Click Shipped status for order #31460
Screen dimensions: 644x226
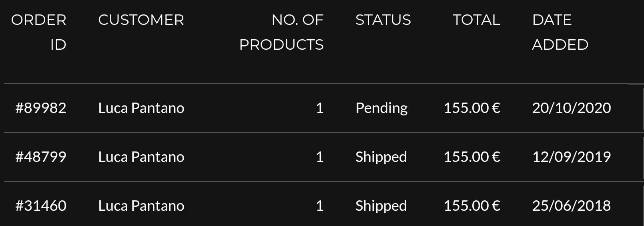(x=381, y=206)
